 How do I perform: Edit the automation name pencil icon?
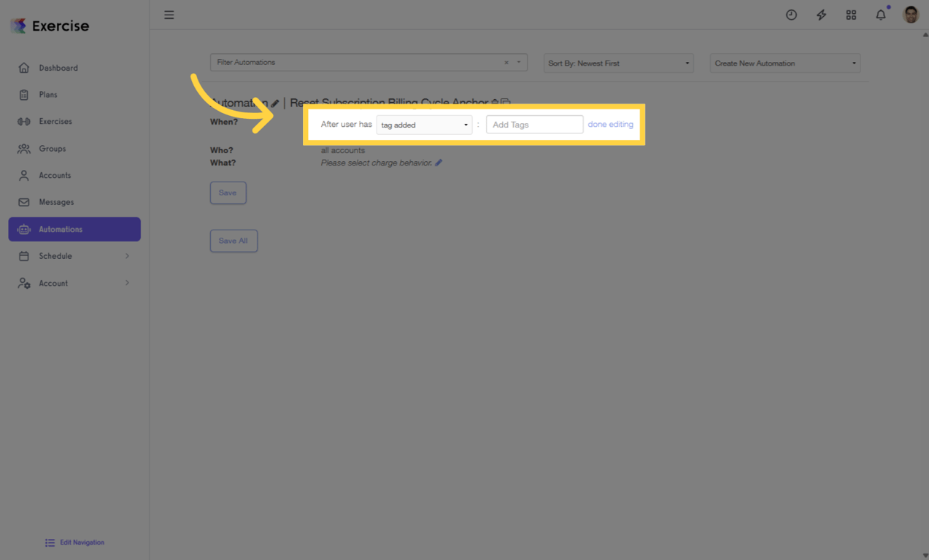click(x=275, y=104)
